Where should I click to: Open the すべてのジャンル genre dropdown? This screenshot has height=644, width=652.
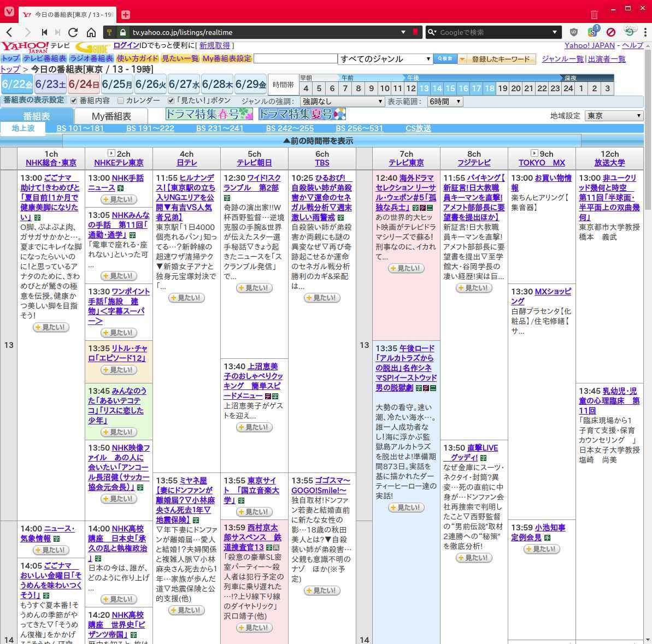385,59
